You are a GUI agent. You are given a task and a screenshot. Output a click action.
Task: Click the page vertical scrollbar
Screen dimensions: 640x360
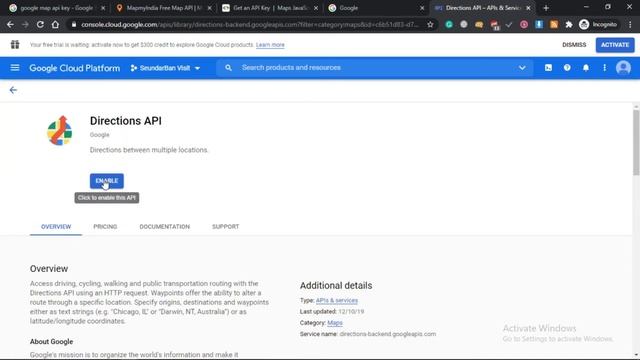[636, 143]
